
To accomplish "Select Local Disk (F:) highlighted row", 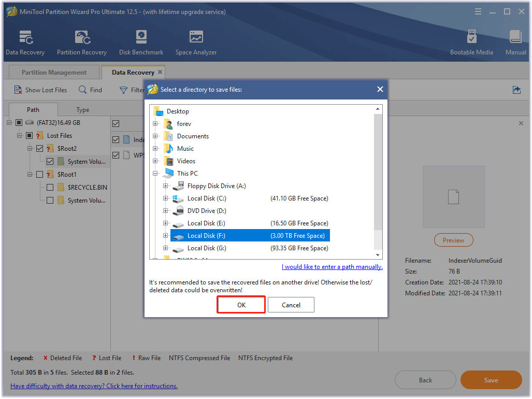I will click(250, 235).
